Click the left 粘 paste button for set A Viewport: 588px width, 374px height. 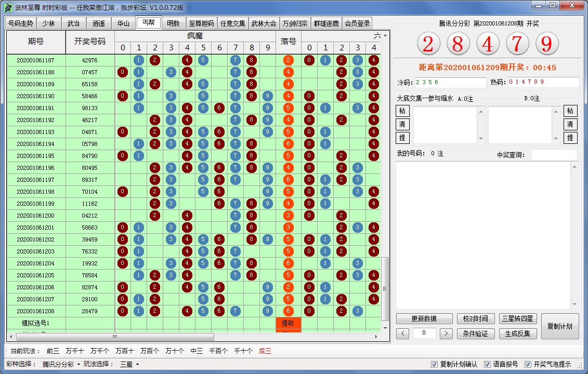(x=403, y=111)
